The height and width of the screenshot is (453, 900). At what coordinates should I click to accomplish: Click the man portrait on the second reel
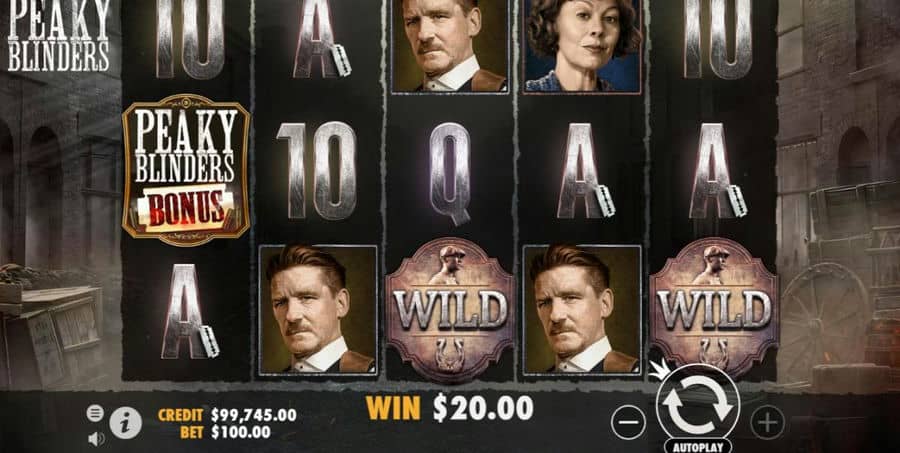318,310
